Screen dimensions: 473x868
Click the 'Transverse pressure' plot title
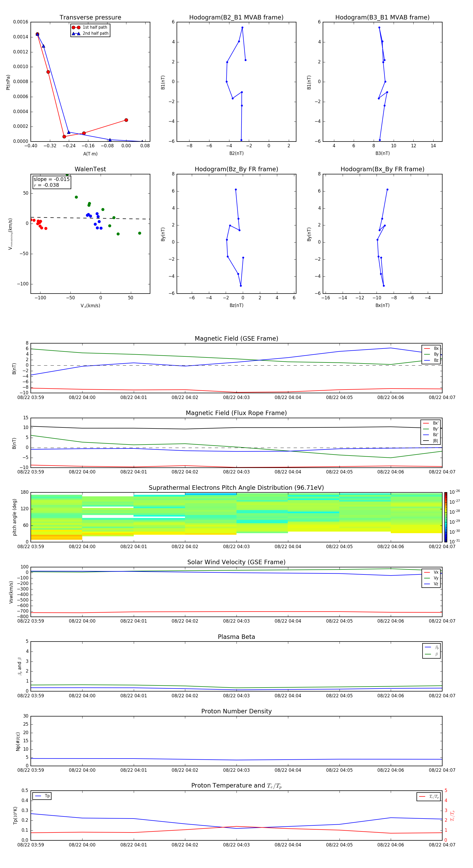tap(90, 17)
